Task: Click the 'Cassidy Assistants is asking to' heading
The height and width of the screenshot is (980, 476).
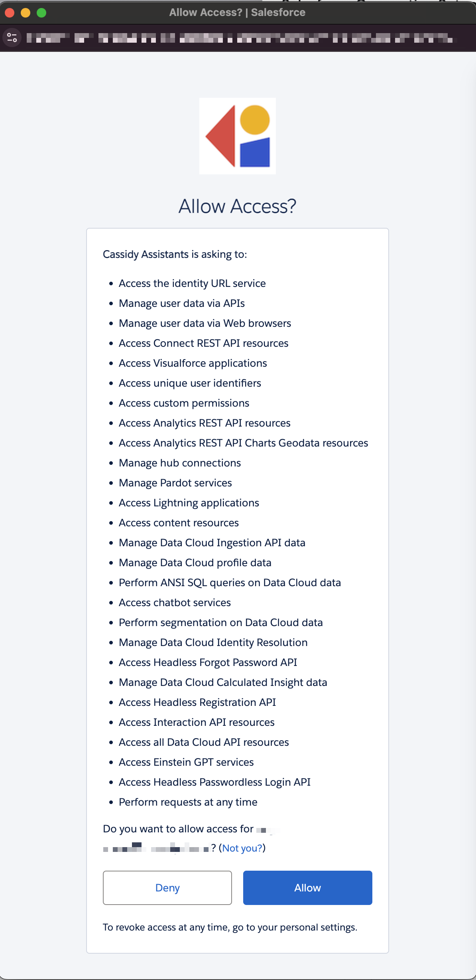Action: coord(175,254)
